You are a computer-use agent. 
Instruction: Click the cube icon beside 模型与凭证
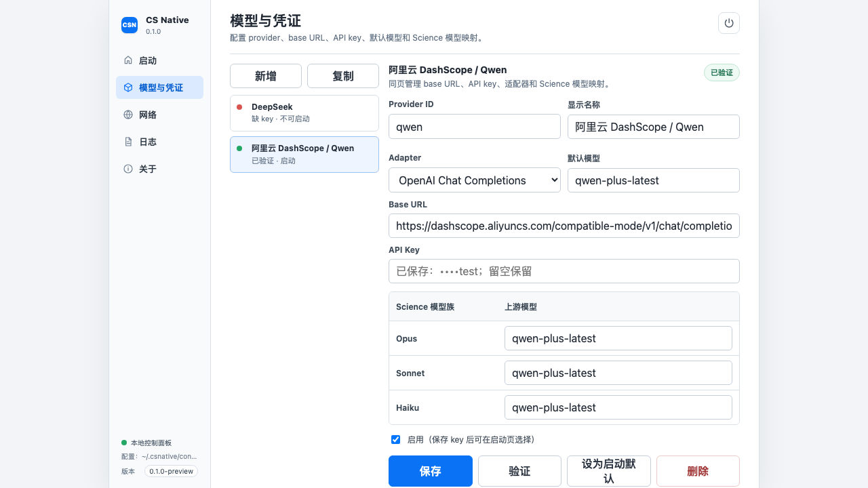tap(128, 87)
